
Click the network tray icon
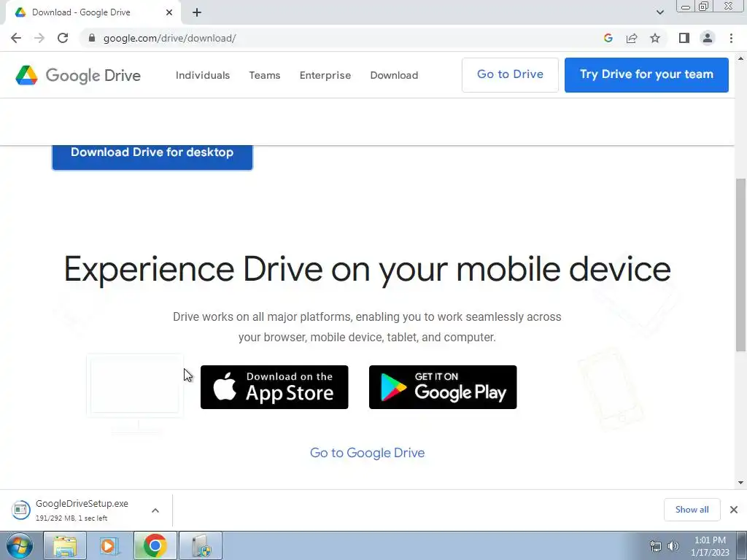pyautogui.click(x=656, y=546)
